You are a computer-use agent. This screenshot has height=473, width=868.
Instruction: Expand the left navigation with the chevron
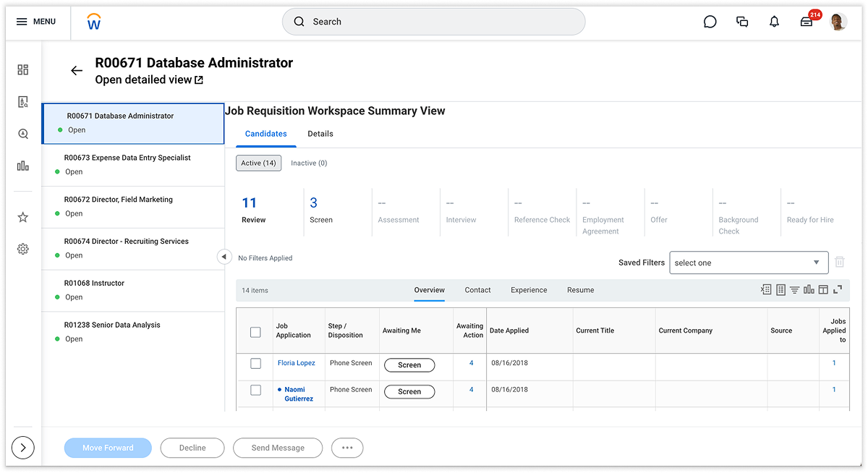coord(23,448)
